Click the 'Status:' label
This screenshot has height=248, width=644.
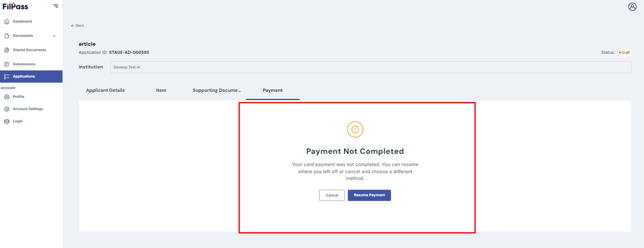pyautogui.click(x=608, y=52)
